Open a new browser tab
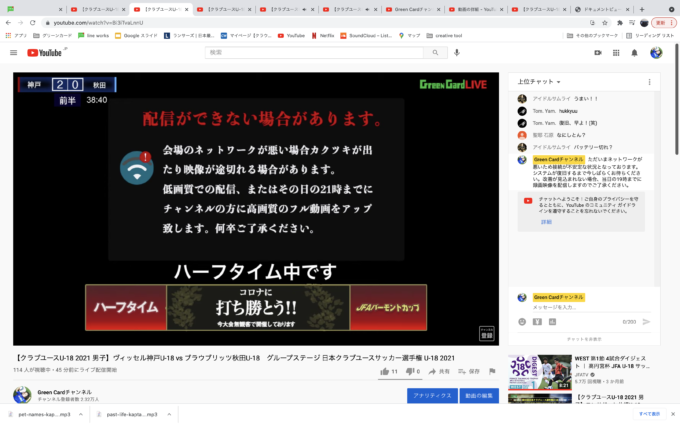680x425 pixels. click(x=642, y=9)
